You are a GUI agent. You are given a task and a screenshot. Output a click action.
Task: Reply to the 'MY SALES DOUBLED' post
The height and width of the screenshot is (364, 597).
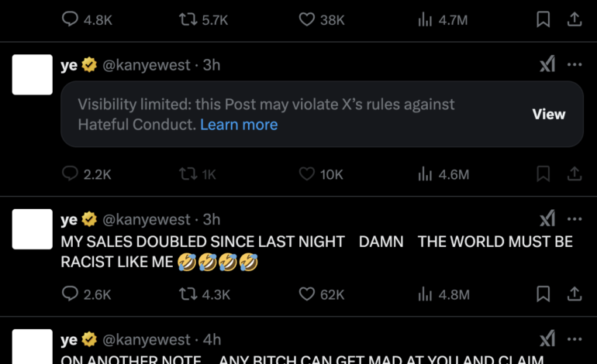[71, 294]
